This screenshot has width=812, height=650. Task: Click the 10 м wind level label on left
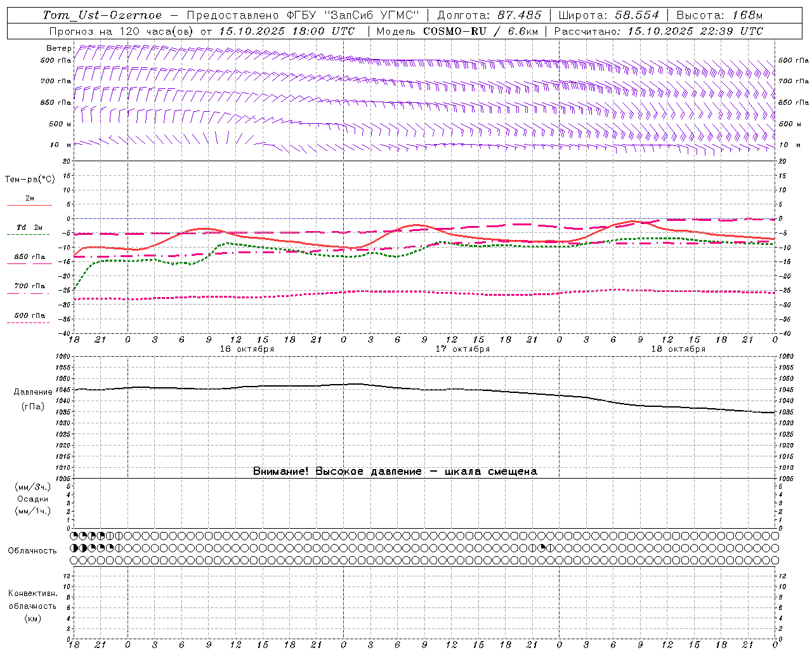coord(61,145)
